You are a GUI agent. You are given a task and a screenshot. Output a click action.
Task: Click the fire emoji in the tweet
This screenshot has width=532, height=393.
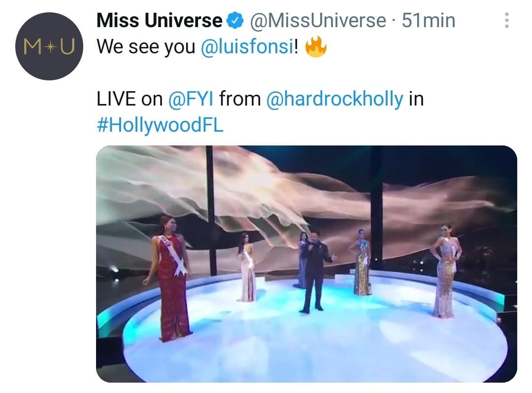316,47
